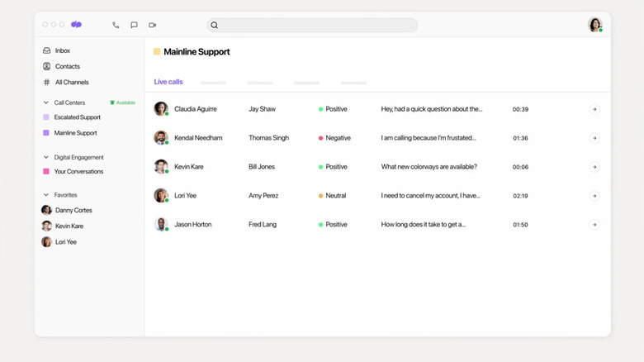The image size is (644, 362).
Task: Open Kendal Needham's call arrow button
Action: [x=594, y=138]
